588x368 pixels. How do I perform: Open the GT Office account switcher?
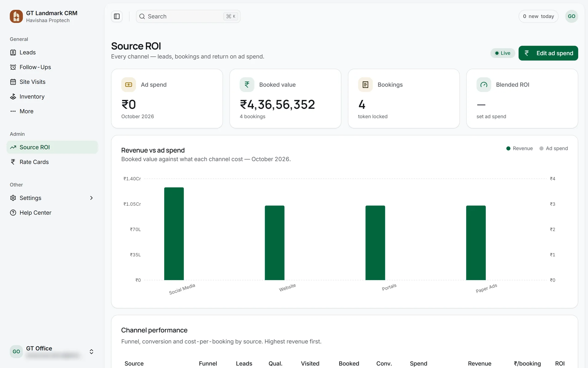pyautogui.click(x=52, y=351)
